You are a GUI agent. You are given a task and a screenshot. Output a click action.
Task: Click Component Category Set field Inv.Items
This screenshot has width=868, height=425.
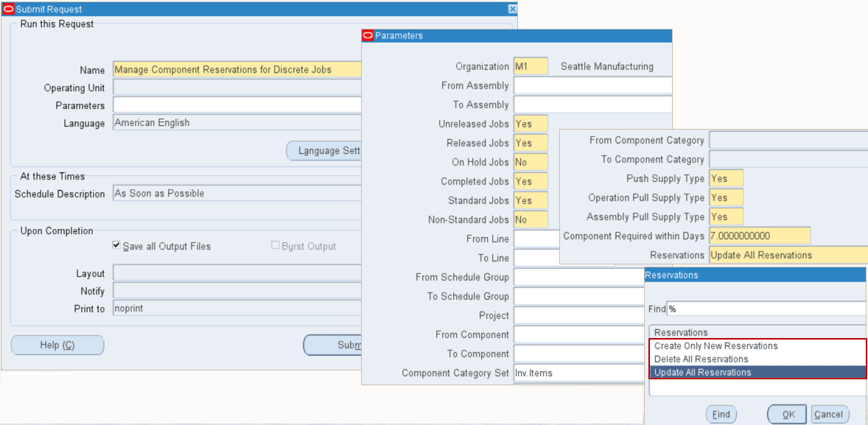pyautogui.click(x=579, y=373)
